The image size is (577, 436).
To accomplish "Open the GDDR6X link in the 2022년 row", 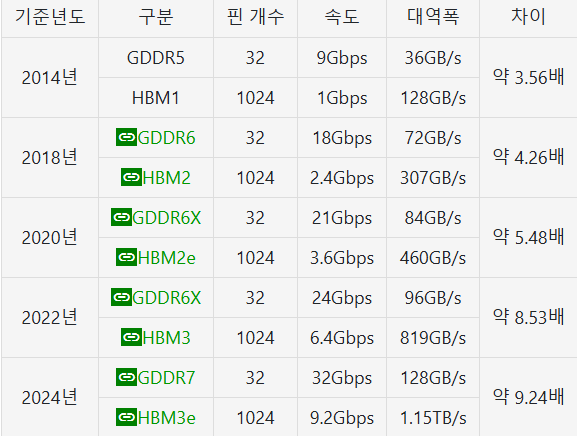I will coord(156,297).
